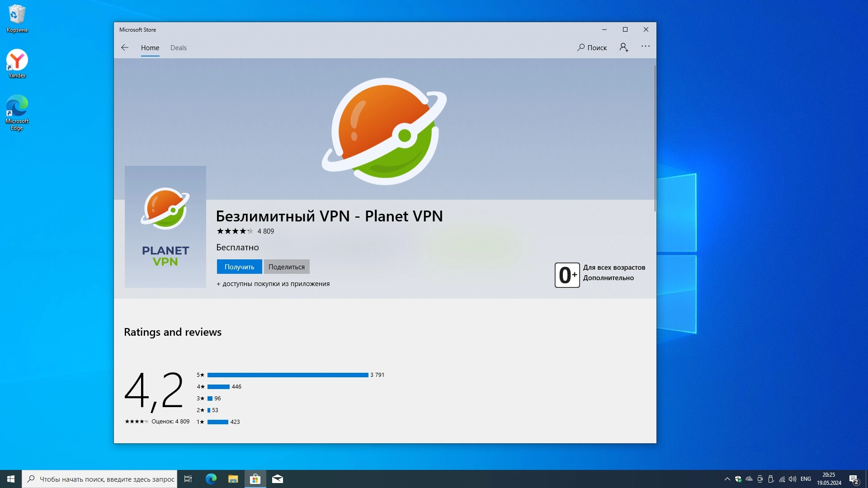The width and height of the screenshot is (868, 488).
Task: Switch to the Home tab
Action: point(150,48)
